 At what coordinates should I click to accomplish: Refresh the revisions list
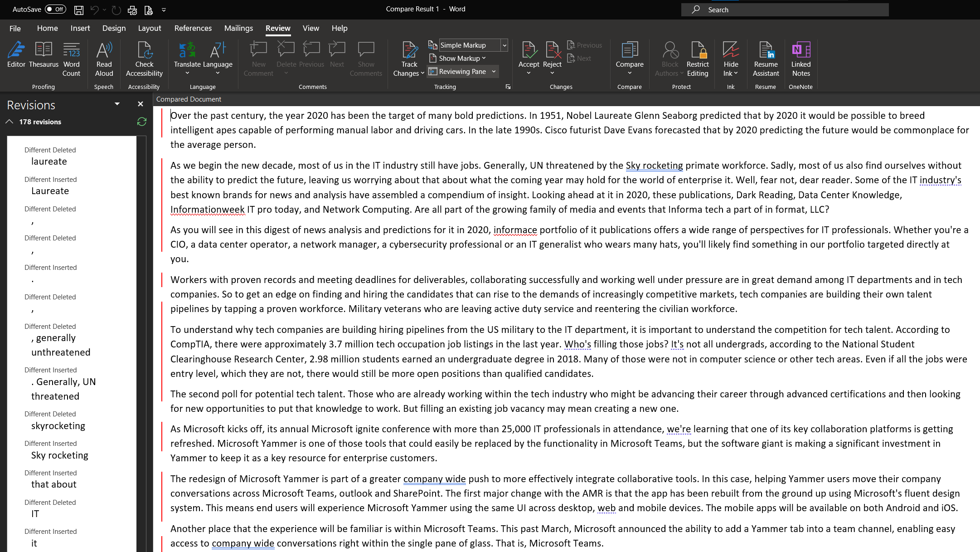(x=141, y=122)
